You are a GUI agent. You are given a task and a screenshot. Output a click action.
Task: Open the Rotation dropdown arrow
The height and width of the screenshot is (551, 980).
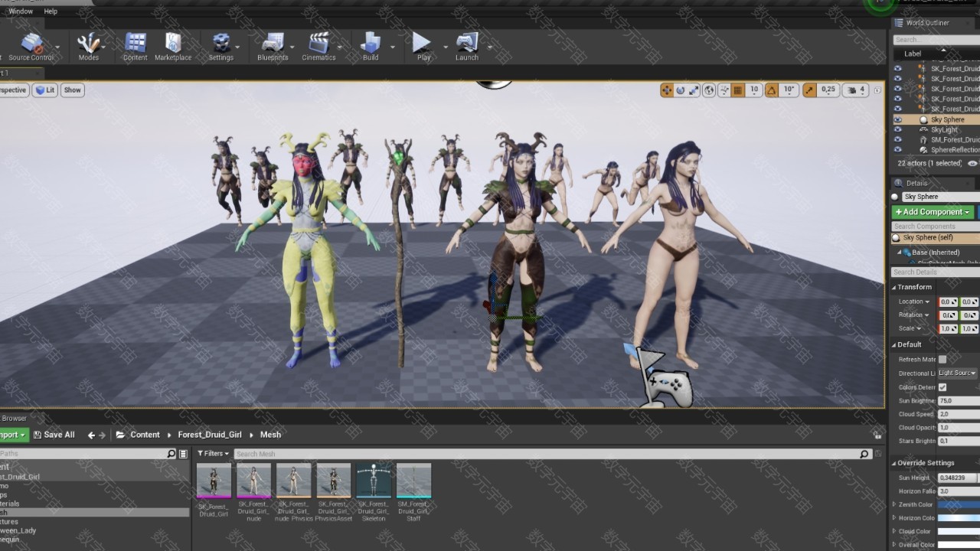pos(927,315)
